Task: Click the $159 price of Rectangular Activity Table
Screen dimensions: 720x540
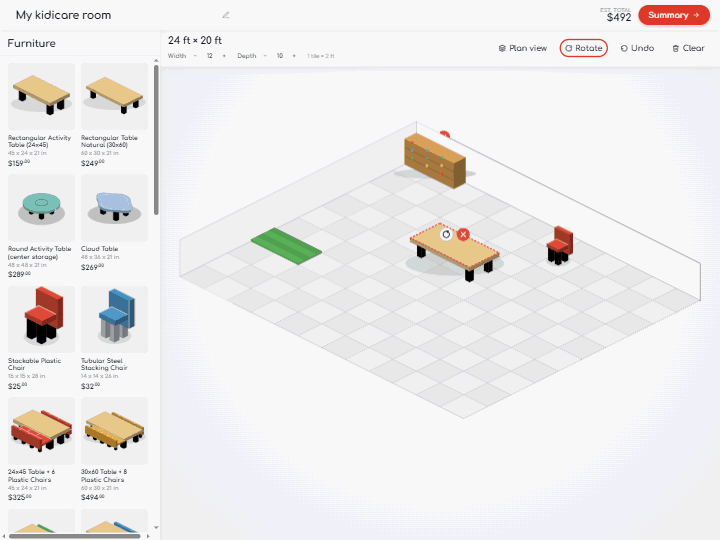Action: click(x=19, y=163)
